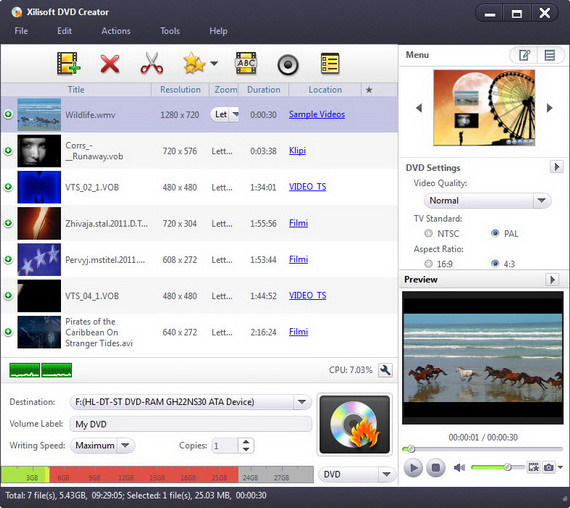
Task: Click the disc capacity usage bar
Action: click(157, 475)
